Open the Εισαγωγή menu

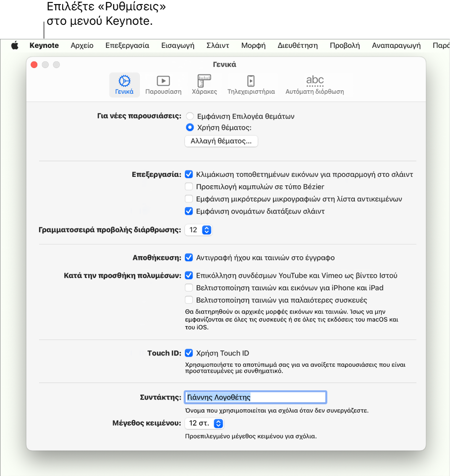[x=178, y=45]
